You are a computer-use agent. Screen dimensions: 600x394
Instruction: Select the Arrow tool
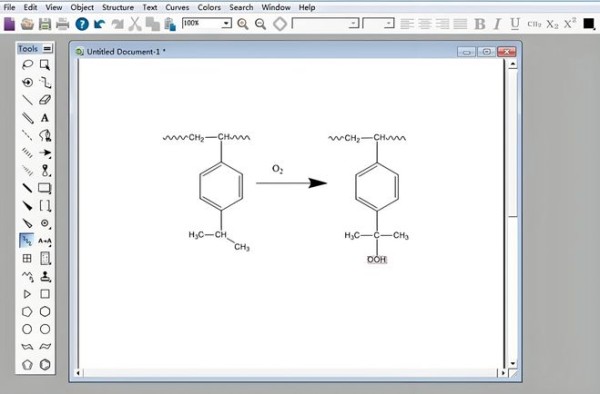(x=45, y=153)
